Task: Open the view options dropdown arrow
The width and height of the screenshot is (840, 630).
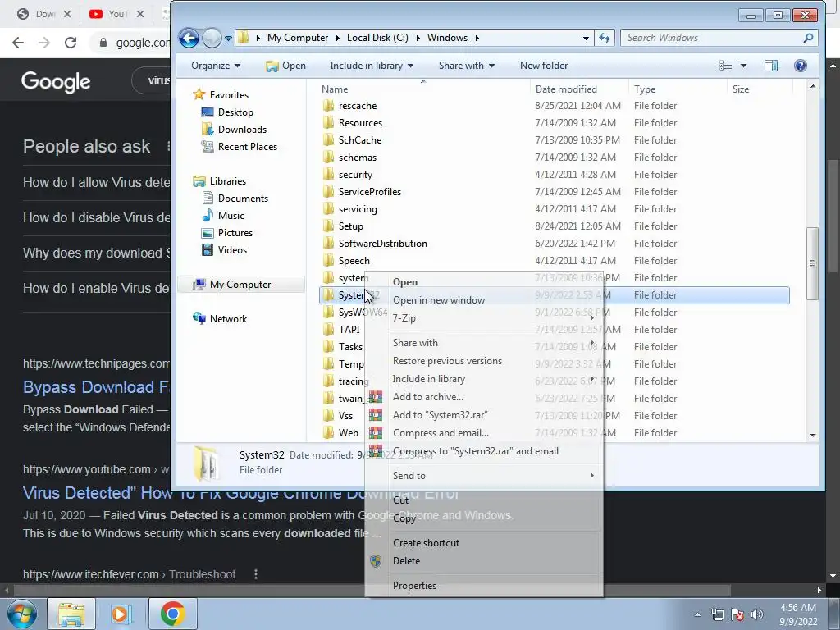Action: [743, 66]
